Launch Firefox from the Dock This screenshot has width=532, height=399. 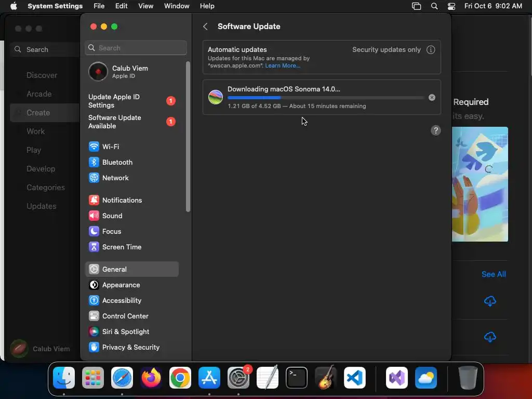[151, 378]
